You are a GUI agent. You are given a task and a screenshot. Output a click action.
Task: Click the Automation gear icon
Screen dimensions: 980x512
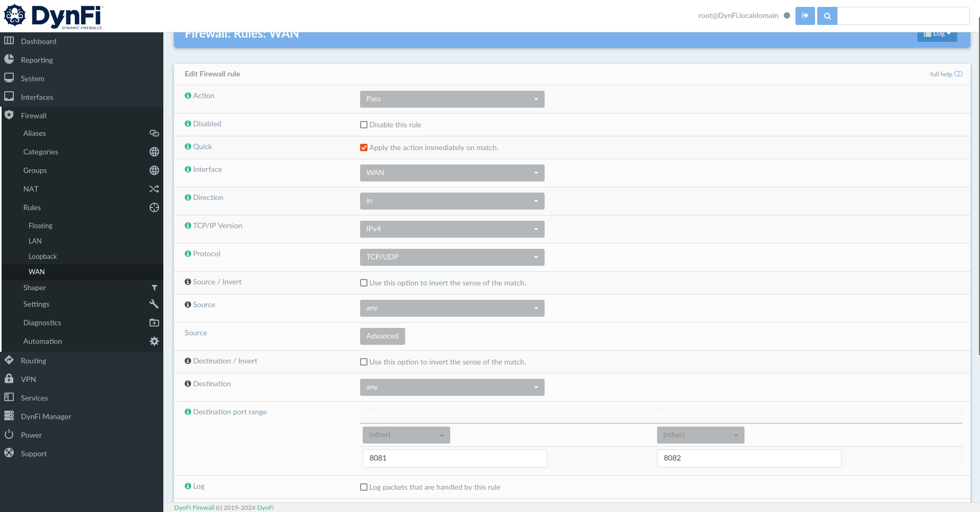154,341
